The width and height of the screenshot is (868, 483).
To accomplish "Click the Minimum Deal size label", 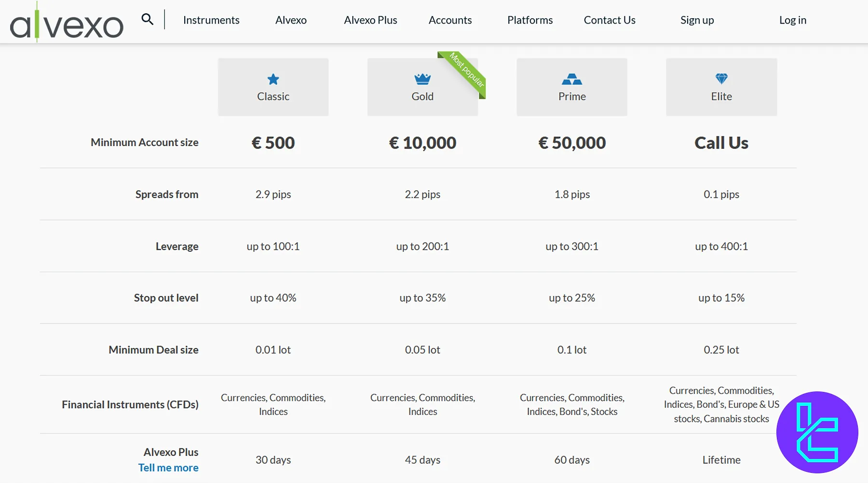I will coord(154,350).
